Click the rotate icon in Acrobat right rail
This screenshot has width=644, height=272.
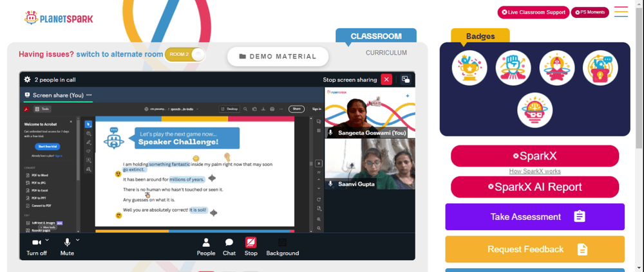[x=319, y=199]
